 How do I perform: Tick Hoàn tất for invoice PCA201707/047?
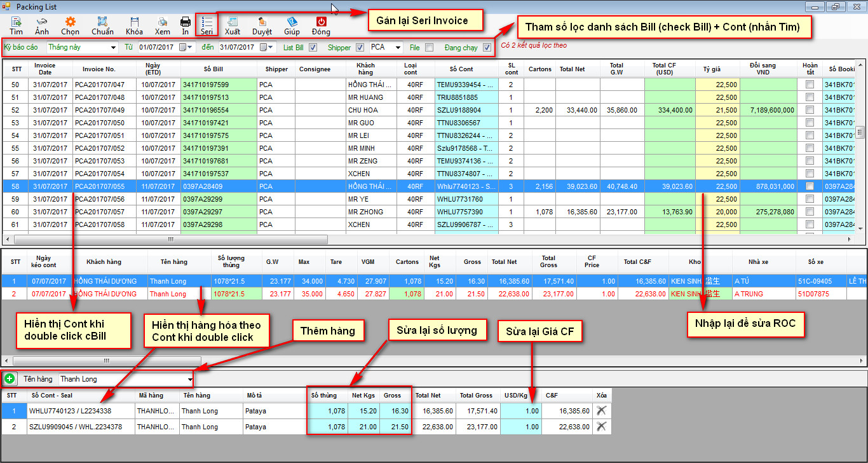[810, 85]
